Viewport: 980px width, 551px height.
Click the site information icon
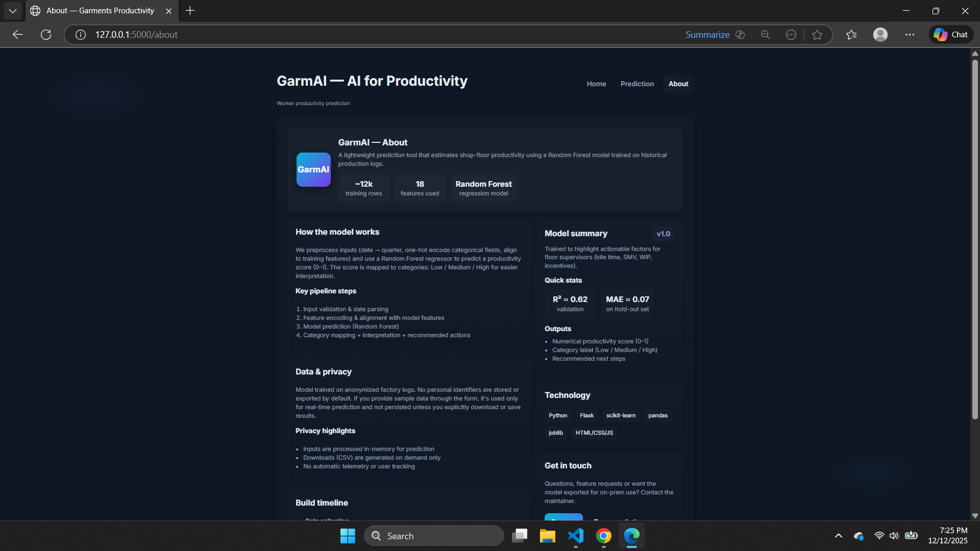80,35
